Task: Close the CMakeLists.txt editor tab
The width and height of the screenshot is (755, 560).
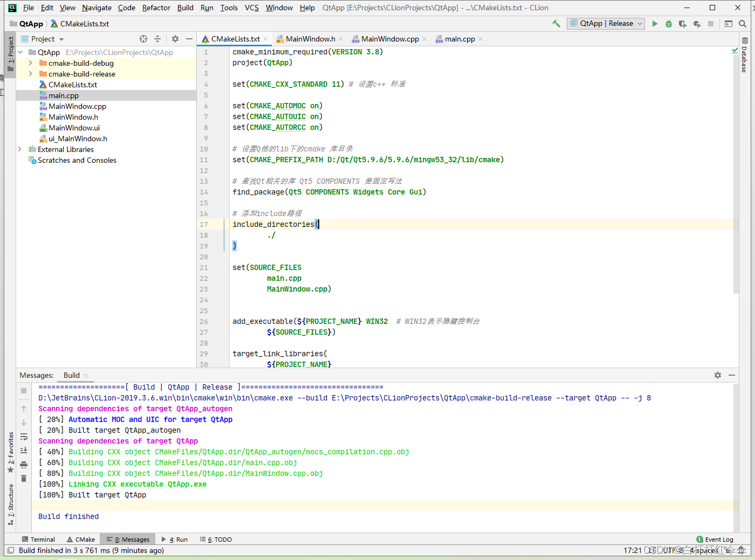Action: [265, 39]
